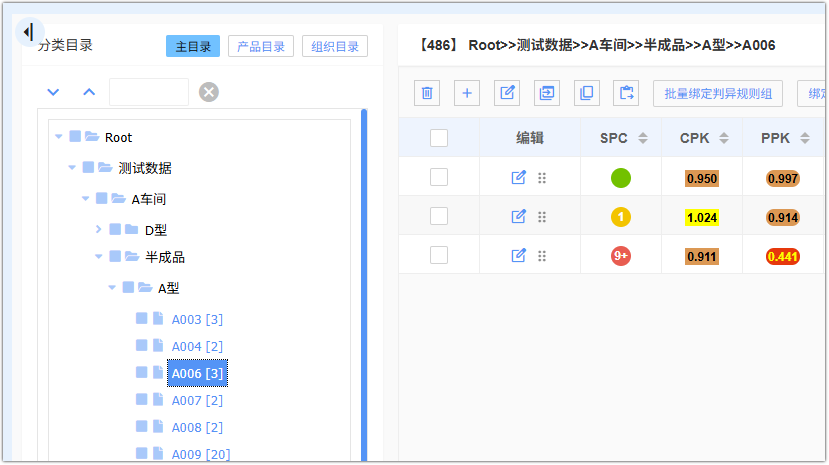Screen dimensions: 829x465
Task: Click the D型 folder icon
Action: [132, 229]
